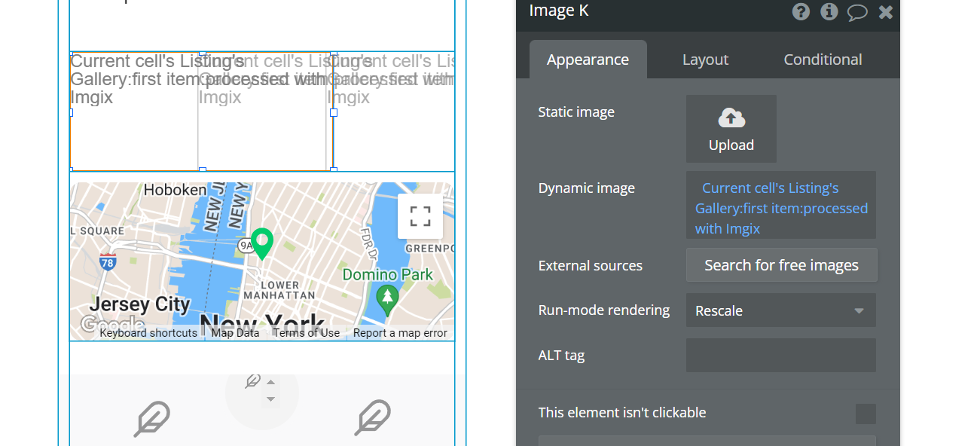Toggle 'This element isn't clickable' checkbox
980x446 pixels.
click(866, 414)
